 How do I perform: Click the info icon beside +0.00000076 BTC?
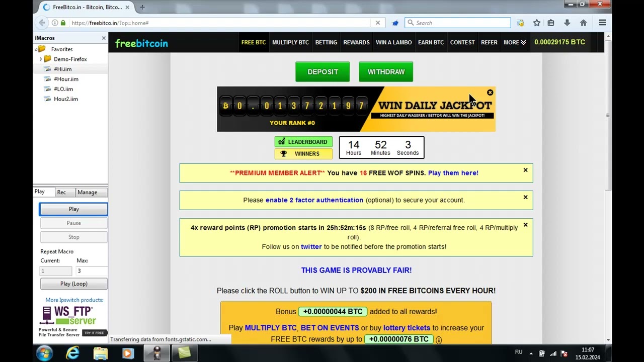tap(439, 340)
